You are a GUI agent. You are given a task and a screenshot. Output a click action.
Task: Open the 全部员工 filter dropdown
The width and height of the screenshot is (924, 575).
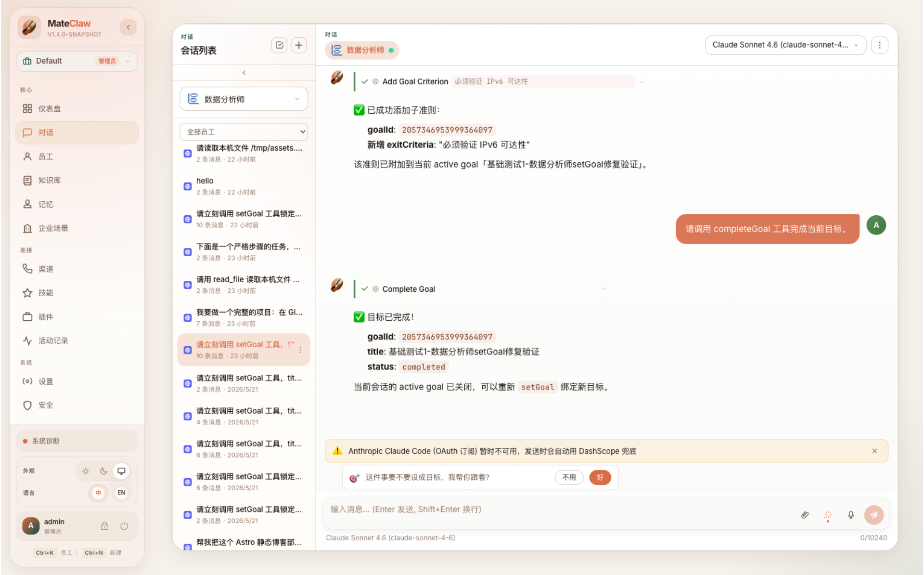pyautogui.click(x=244, y=132)
